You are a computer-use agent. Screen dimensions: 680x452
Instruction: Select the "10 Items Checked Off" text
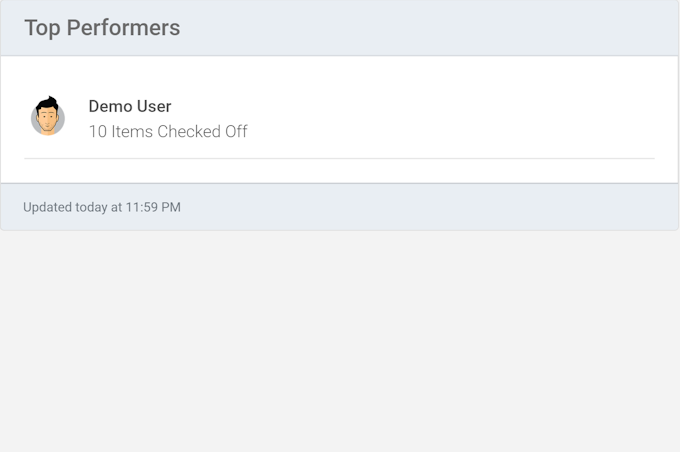point(168,131)
